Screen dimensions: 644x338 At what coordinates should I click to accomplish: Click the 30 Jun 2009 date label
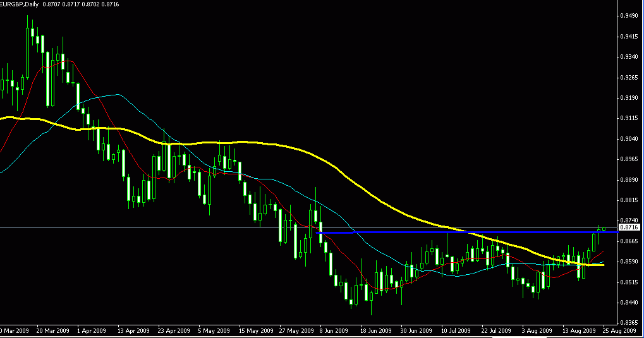[416, 330]
